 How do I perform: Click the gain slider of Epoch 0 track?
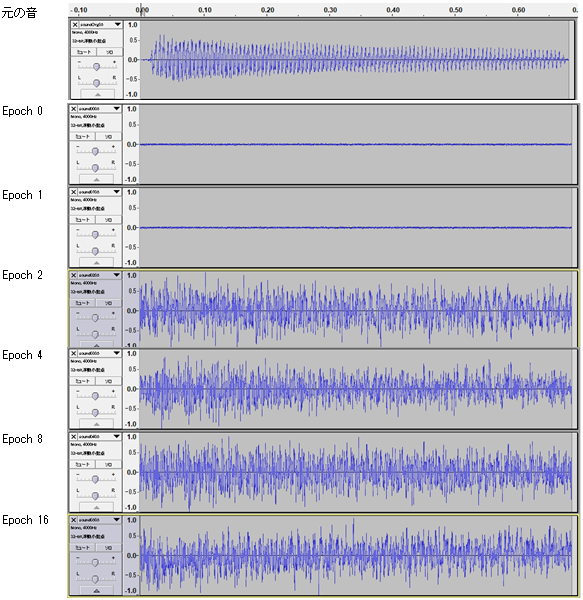click(96, 151)
